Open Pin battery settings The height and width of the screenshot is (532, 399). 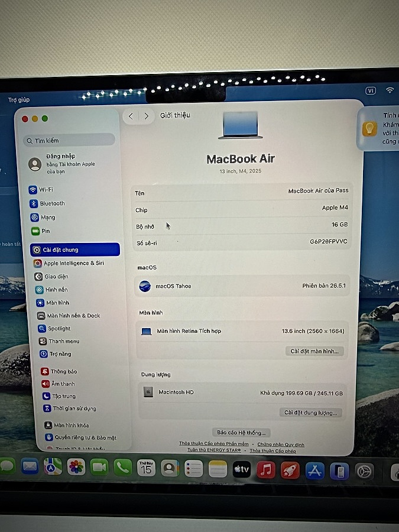pos(41,231)
